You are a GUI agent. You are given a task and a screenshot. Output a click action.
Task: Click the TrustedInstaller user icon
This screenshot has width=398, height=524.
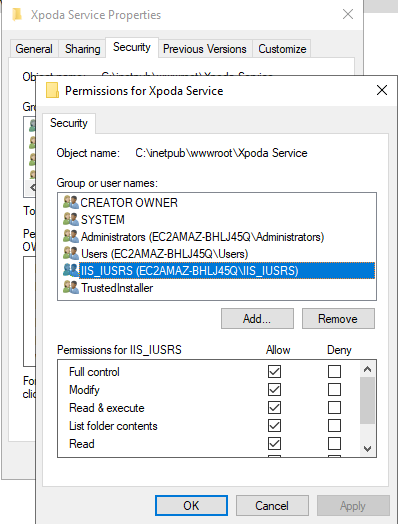71,287
